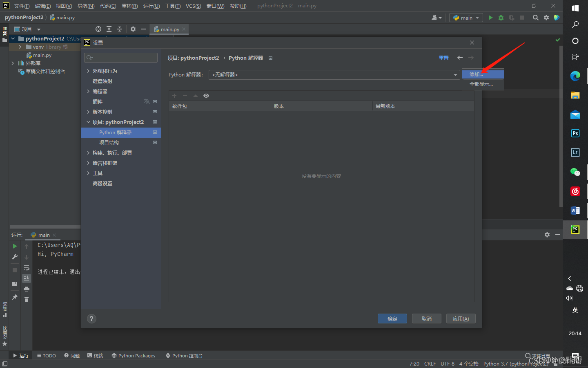Expand the 外观和行为 settings section
Screen dimensions: 588x368
click(88, 71)
